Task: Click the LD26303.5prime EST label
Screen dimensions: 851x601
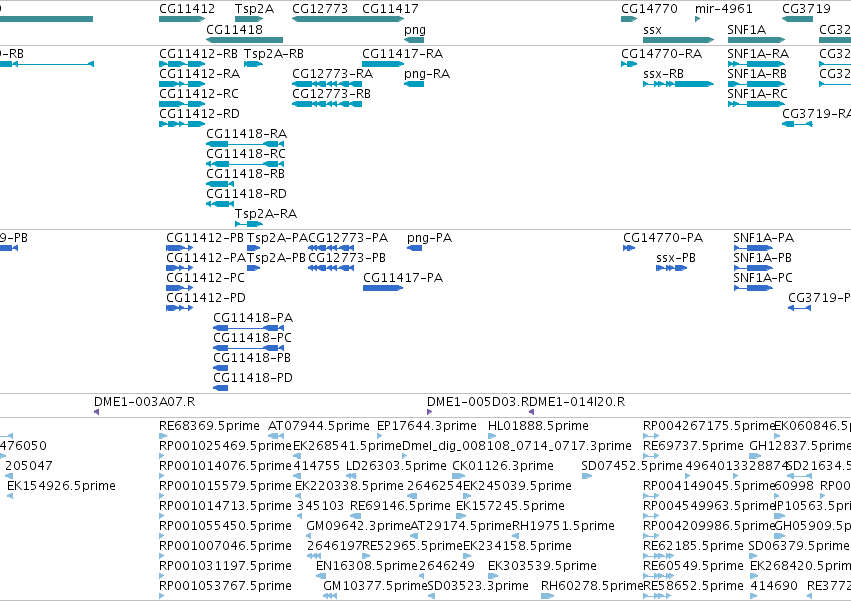Action: point(396,466)
